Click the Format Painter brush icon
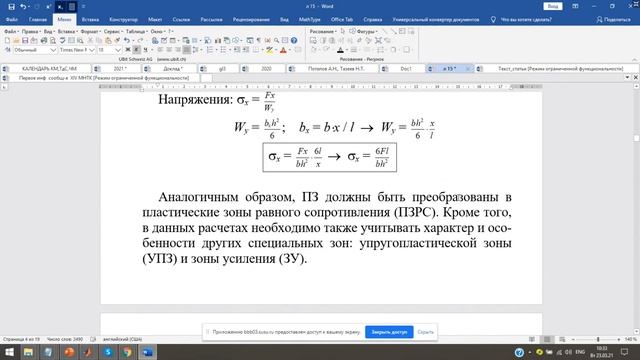The width and height of the screenshot is (640, 360). pos(117,40)
